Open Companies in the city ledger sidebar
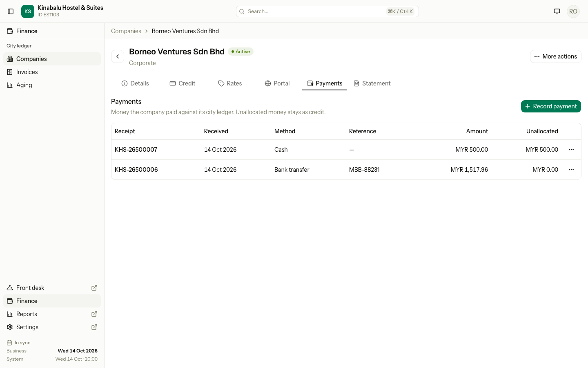 52,59
